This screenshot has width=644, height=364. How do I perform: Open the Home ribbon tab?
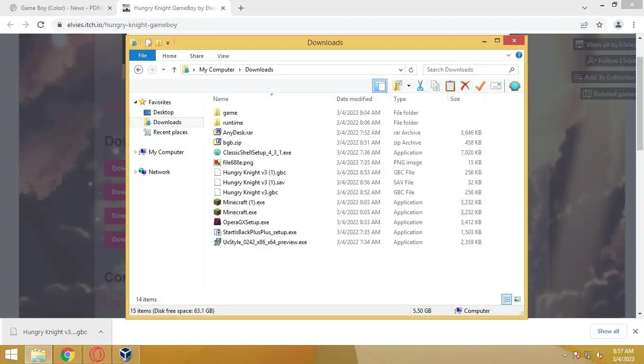(x=170, y=56)
